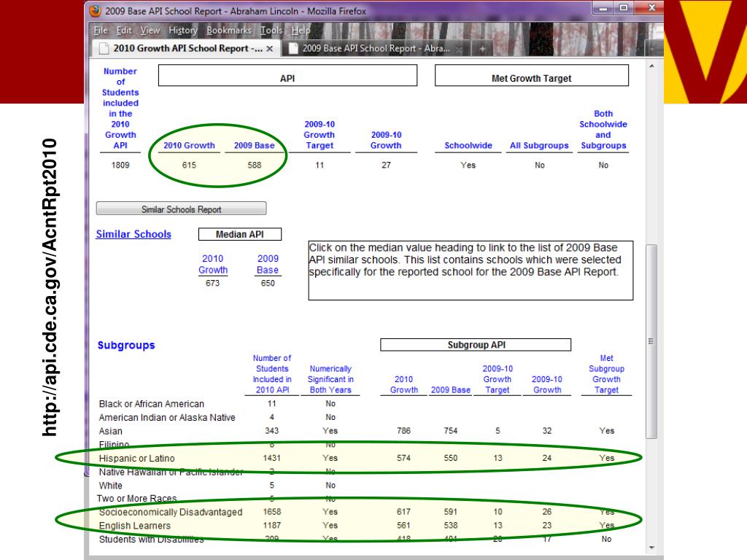The image size is (747, 560).
Task: Open the Tools menu
Action: coord(271,31)
